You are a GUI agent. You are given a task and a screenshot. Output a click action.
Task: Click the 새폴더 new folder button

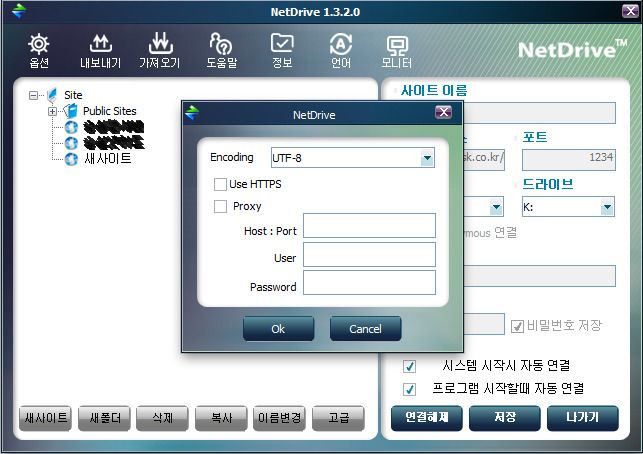click(x=105, y=418)
